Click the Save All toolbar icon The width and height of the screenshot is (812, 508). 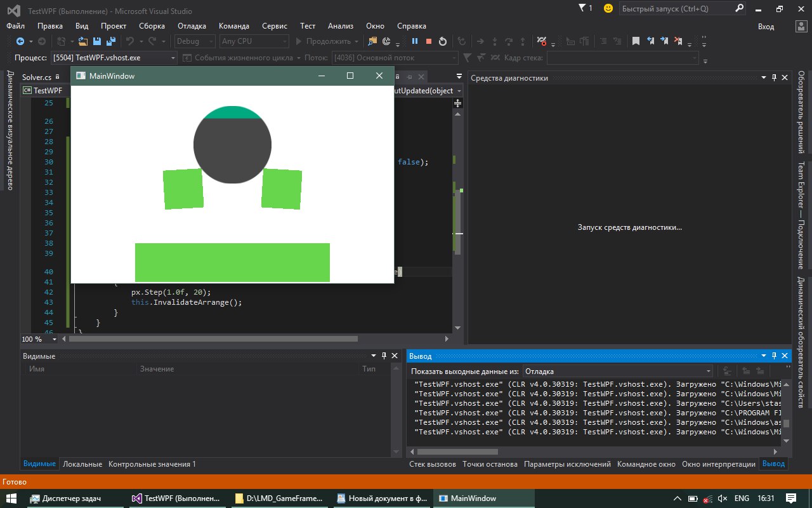click(110, 41)
